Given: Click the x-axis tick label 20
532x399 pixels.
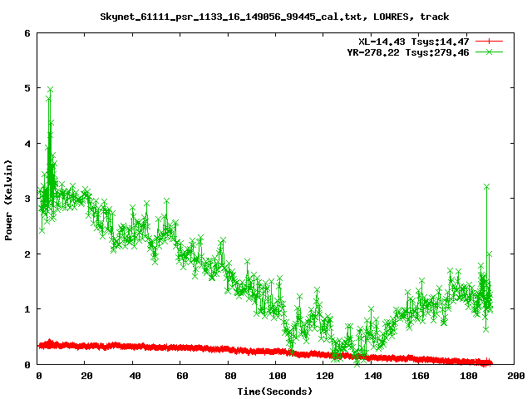Looking at the screenshot, I should [86, 376].
